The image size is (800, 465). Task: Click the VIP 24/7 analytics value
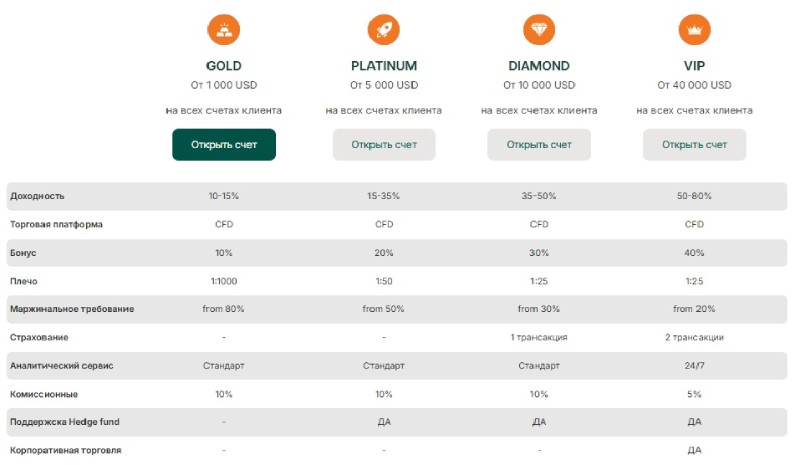(694, 366)
